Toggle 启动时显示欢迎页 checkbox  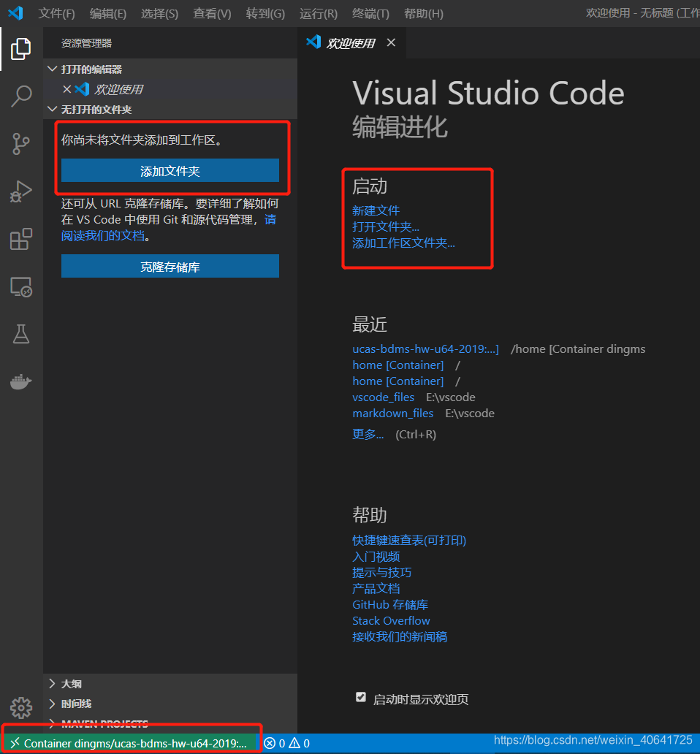pos(360,697)
